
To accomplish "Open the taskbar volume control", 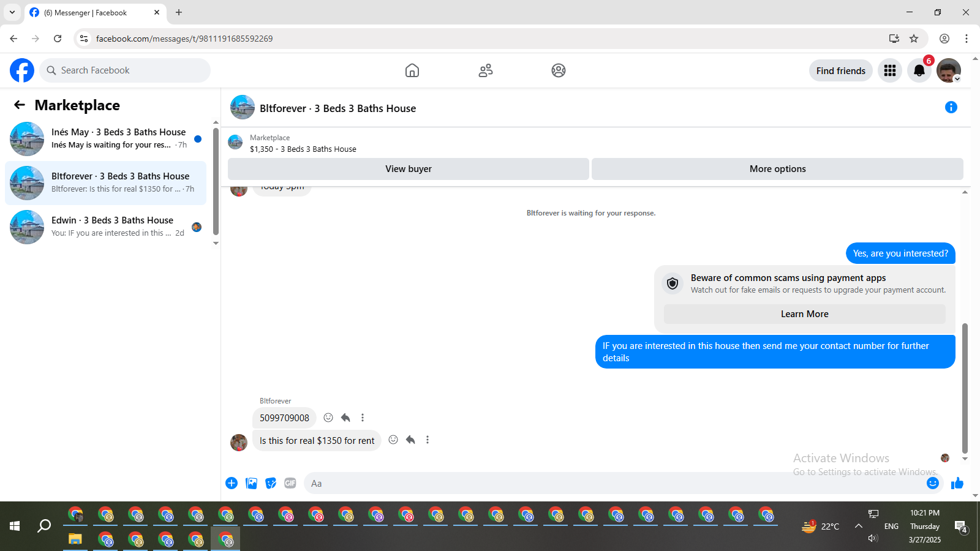I will [873, 538].
